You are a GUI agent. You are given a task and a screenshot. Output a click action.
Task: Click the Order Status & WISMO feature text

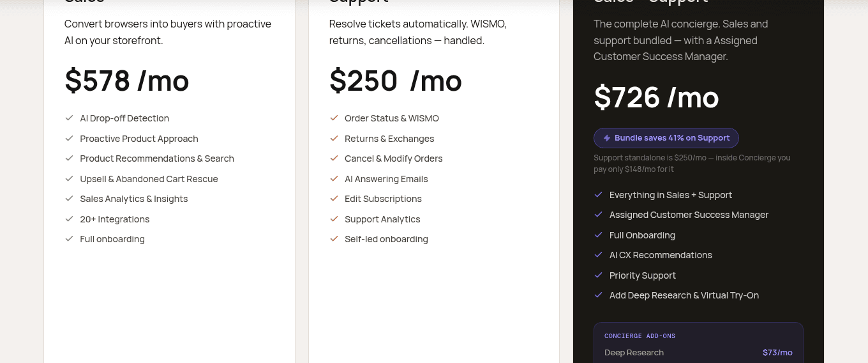click(392, 118)
